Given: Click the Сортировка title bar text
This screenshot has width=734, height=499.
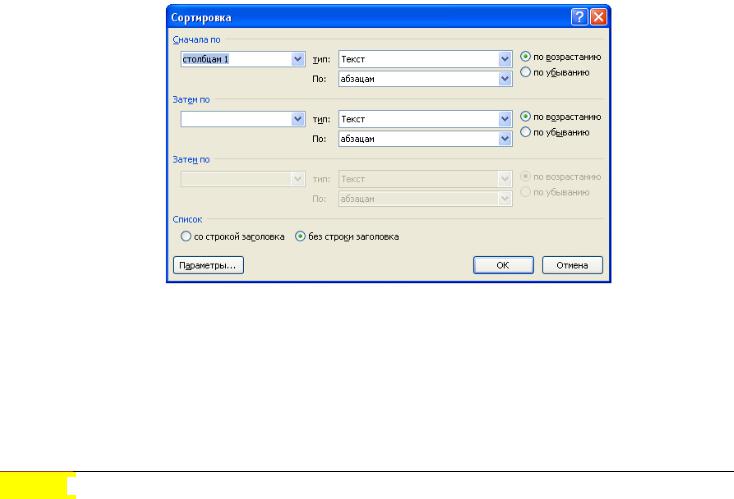Looking at the screenshot, I should click(x=201, y=18).
